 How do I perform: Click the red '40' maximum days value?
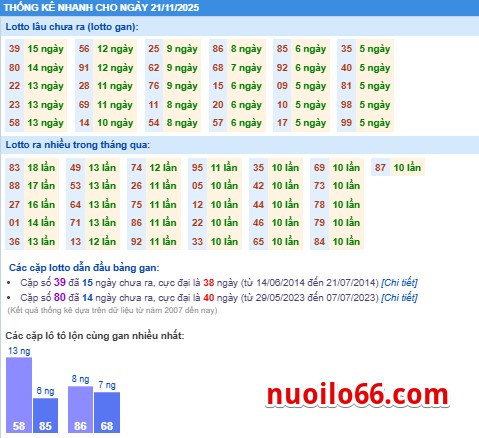[x=209, y=297]
